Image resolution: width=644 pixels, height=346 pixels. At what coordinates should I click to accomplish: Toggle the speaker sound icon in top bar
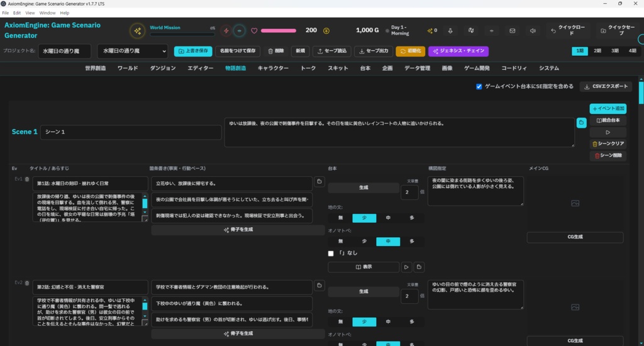533,31
